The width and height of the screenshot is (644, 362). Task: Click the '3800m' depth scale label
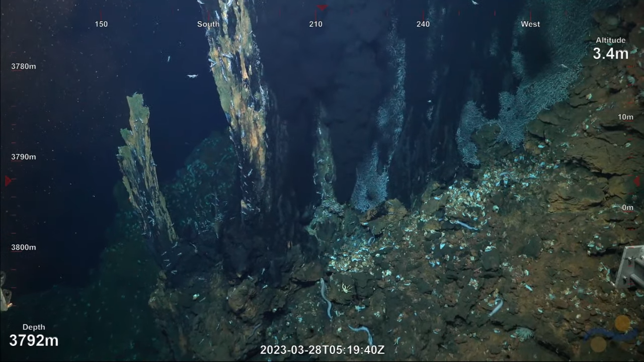coord(24,247)
